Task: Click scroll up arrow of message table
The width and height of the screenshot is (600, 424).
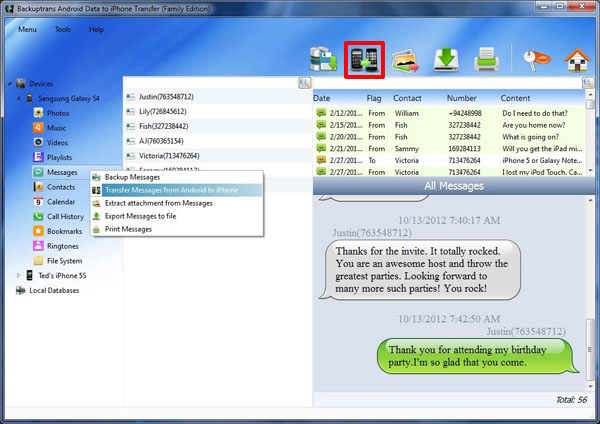Action: [590, 94]
